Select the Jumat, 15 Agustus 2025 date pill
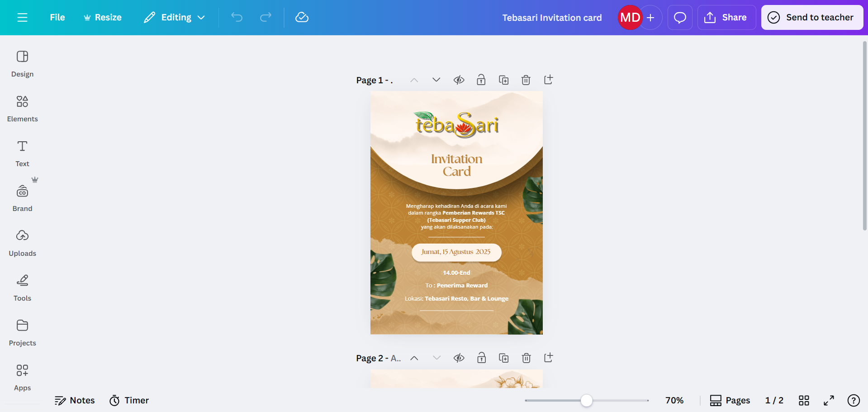Viewport: 868px width, 412px height. coord(456,252)
